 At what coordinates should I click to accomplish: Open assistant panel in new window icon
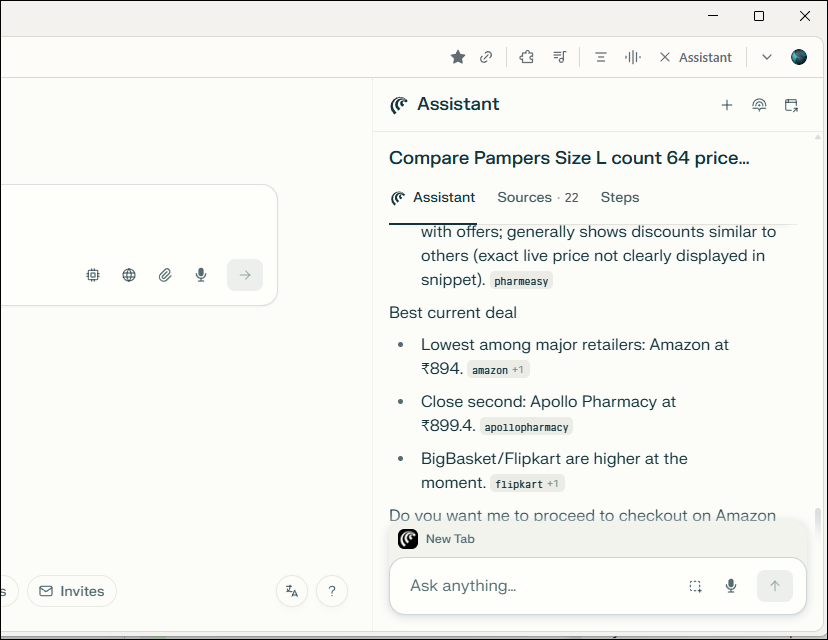(x=791, y=105)
